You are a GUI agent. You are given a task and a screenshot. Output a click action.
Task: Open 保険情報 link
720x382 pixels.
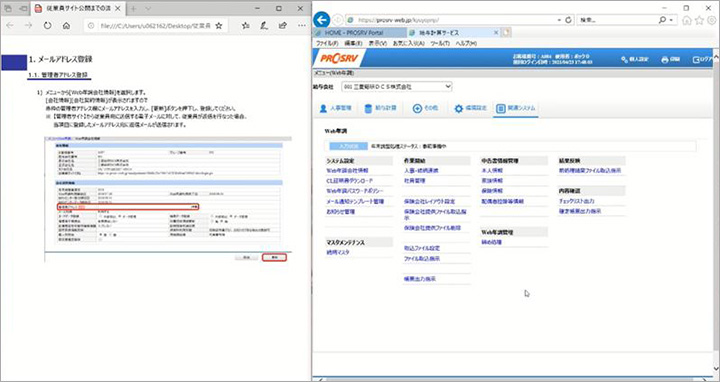[x=492, y=191]
